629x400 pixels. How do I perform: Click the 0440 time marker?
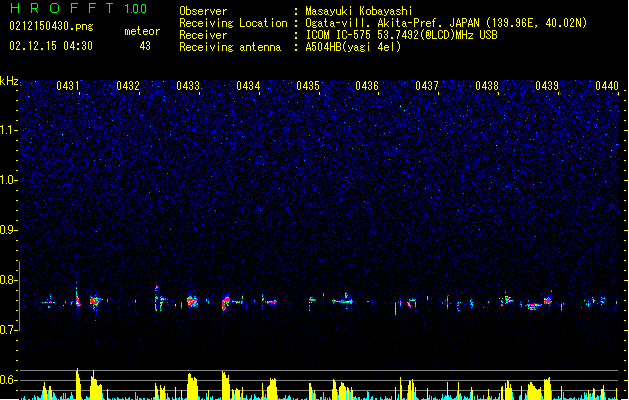click(607, 86)
